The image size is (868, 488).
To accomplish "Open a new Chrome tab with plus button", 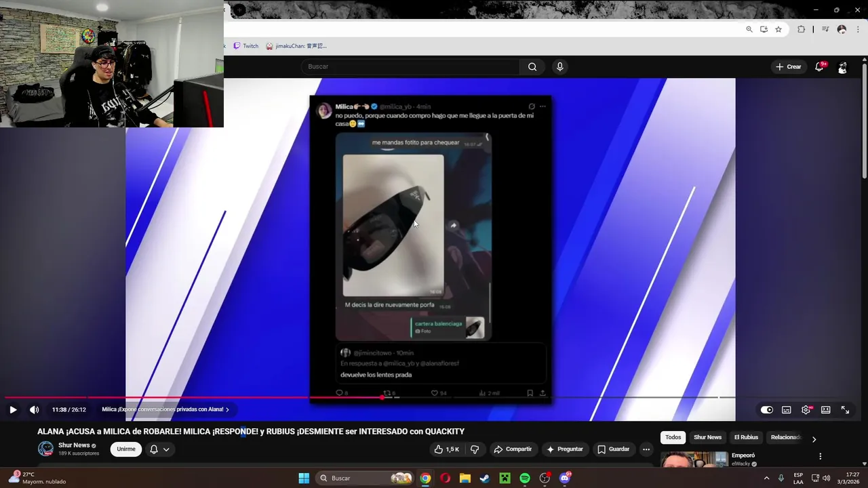I will [239, 10].
